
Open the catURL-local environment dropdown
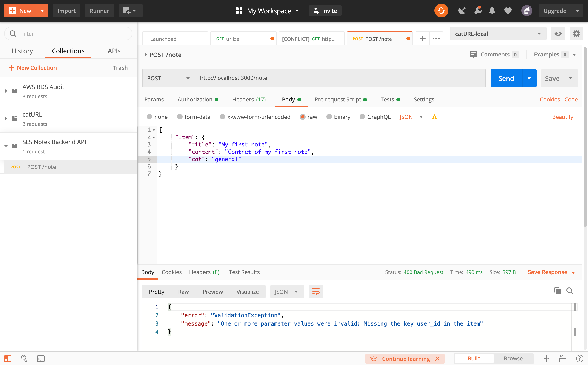point(498,34)
